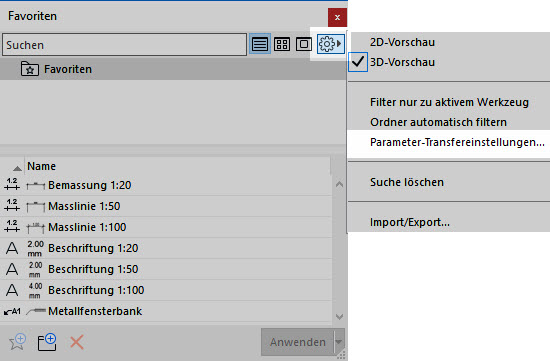Click the dimension tool icon of Masslinie 1:50
The width and height of the screenshot is (550, 361).
click(12, 205)
